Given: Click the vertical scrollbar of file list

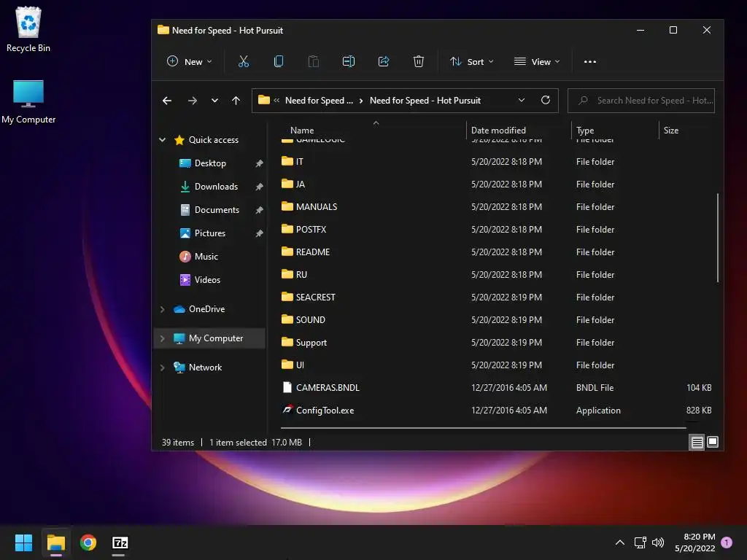Looking at the screenshot, I should [718, 238].
